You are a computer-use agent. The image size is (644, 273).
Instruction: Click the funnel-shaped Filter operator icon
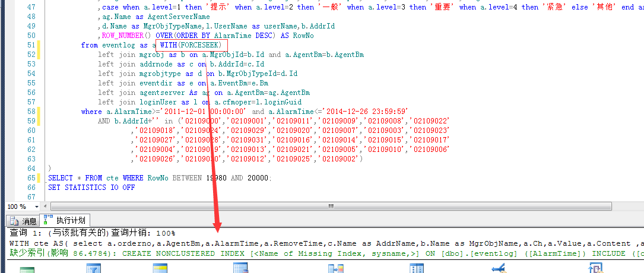(x=94, y=269)
